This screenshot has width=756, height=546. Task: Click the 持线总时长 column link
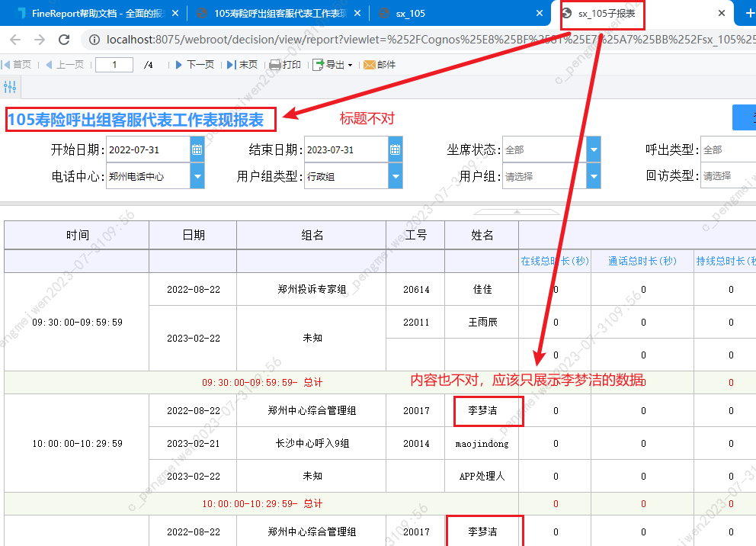pos(726,261)
